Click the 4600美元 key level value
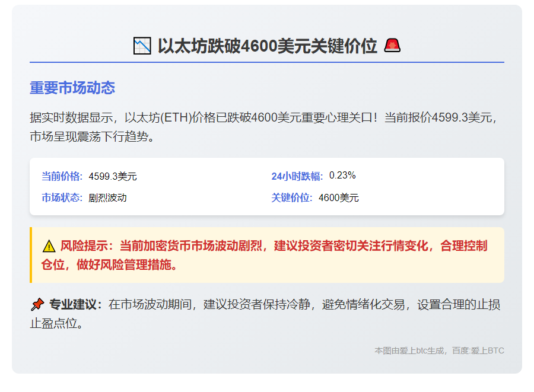This screenshot has width=534, height=392. click(x=338, y=196)
